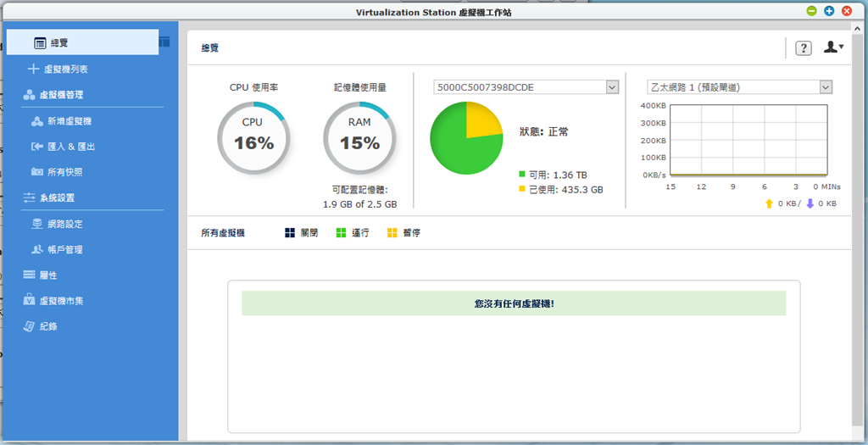This screenshot has height=445, width=868.
Task: Open 匯入 & 匯出 page
Action: tap(71, 147)
